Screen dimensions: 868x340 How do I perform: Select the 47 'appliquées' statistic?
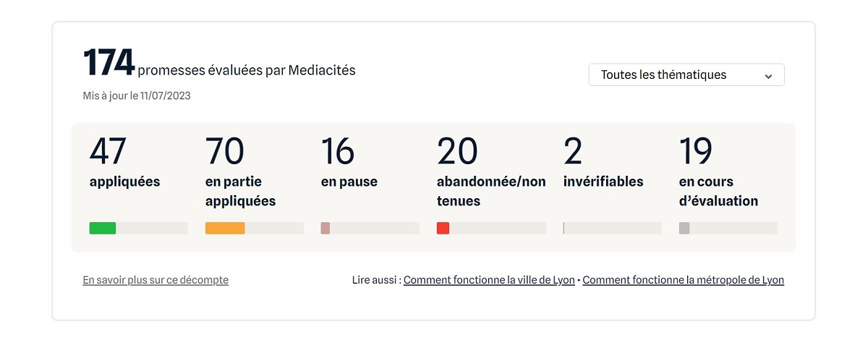pos(108,151)
